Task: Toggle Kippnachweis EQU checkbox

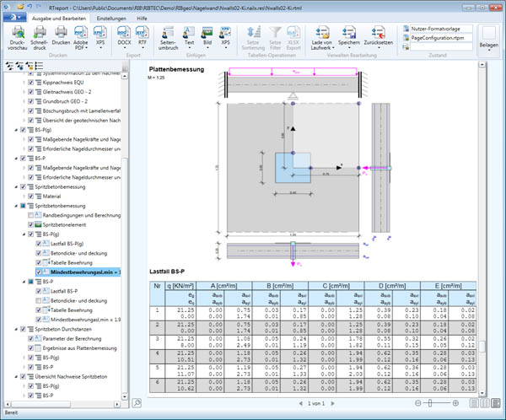Action: (30, 83)
